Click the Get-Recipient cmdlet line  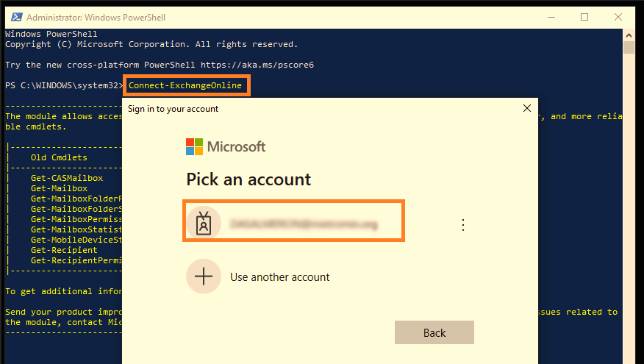pos(64,250)
